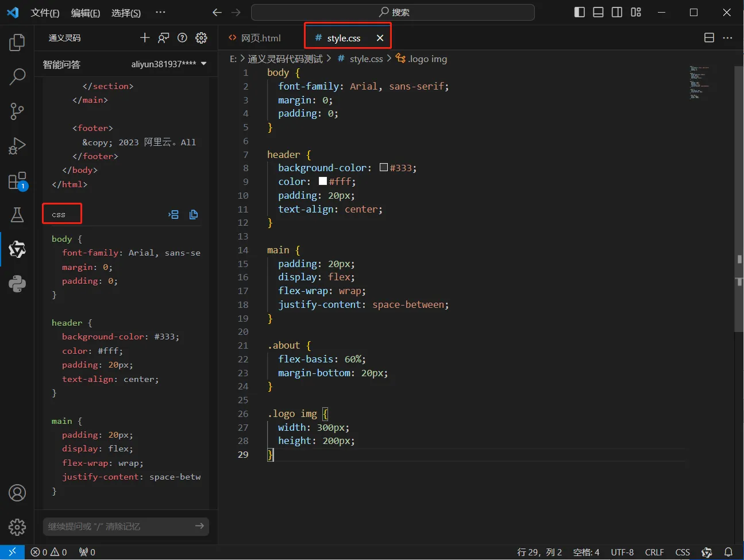Split the editor to the right

coord(709,38)
